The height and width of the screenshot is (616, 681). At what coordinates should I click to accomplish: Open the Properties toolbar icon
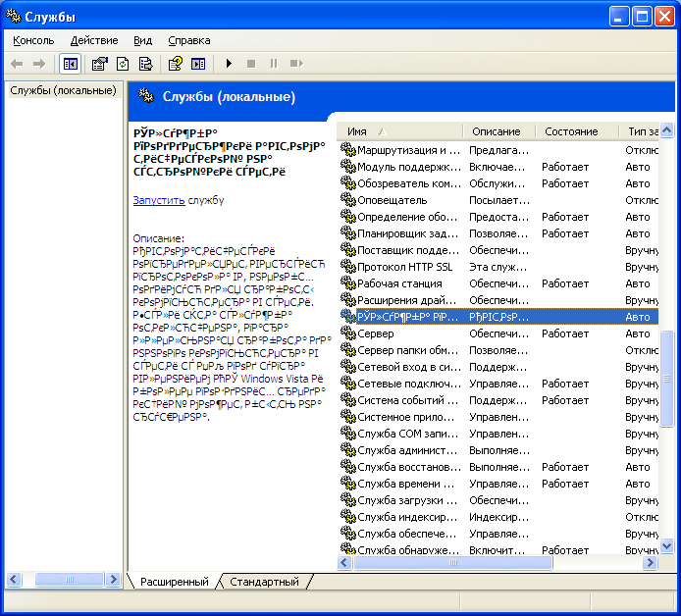click(x=100, y=64)
